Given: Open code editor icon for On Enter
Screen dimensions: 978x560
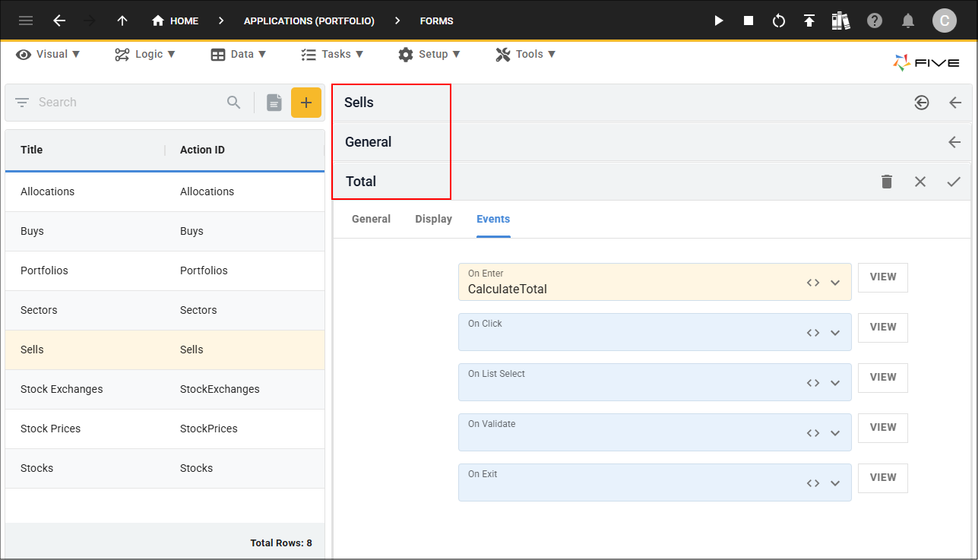Looking at the screenshot, I should pyautogui.click(x=813, y=283).
